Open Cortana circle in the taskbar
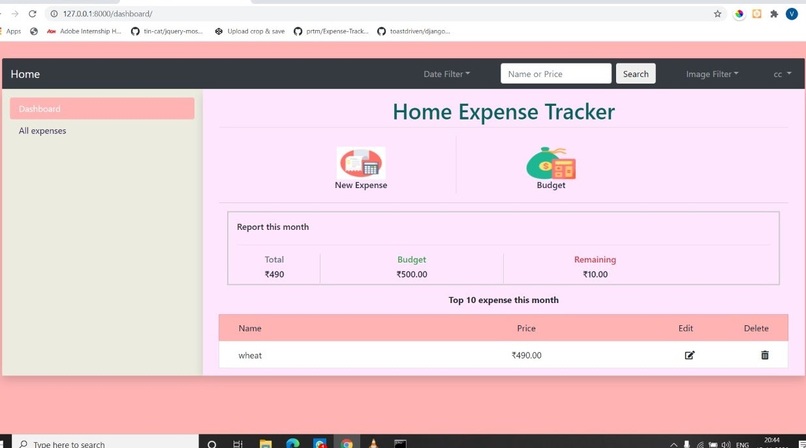 tap(212, 444)
